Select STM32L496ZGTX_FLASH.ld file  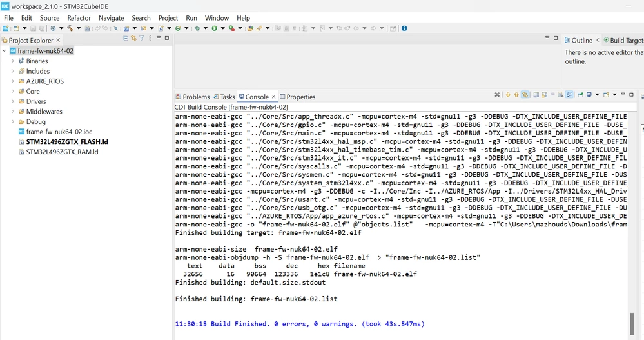(x=63, y=142)
